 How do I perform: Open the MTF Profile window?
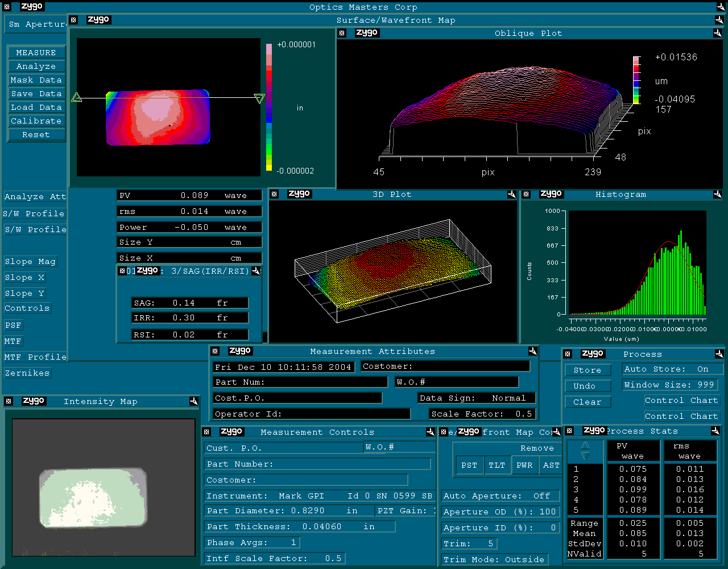point(35,357)
